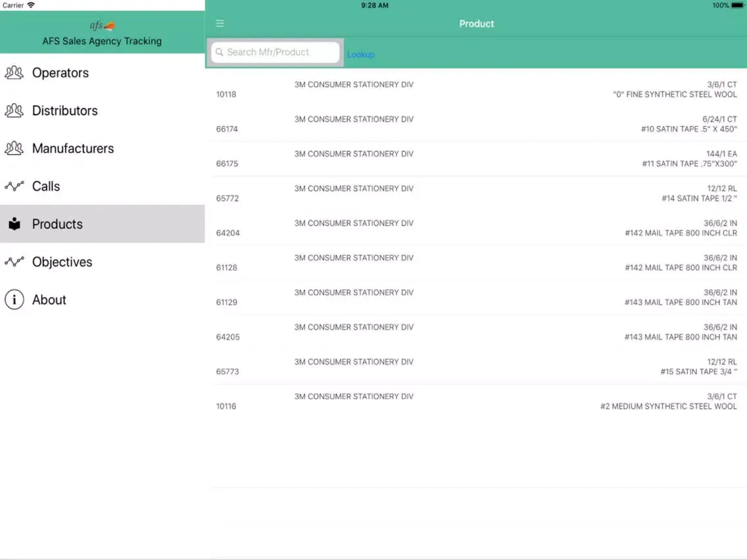Click the 144/1 EA pack size
The width and height of the screenshot is (747, 560).
(721, 154)
